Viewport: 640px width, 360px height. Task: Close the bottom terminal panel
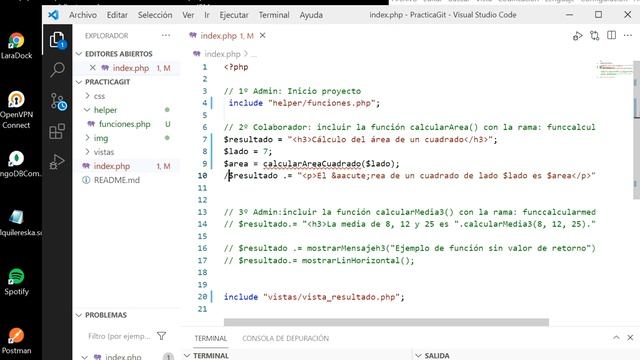coord(630,338)
